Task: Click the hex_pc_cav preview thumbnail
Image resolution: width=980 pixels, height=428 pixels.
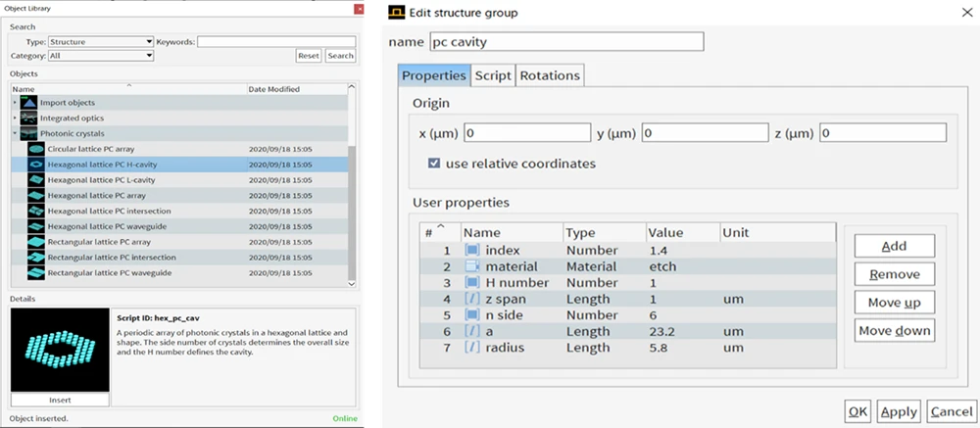Action: click(60, 350)
